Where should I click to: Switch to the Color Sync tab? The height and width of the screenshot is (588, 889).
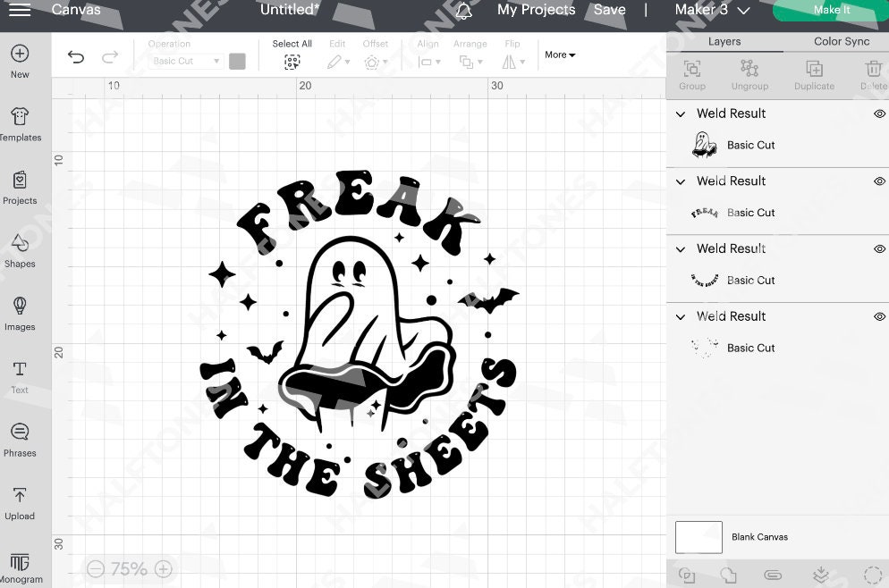click(x=841, y=41)
